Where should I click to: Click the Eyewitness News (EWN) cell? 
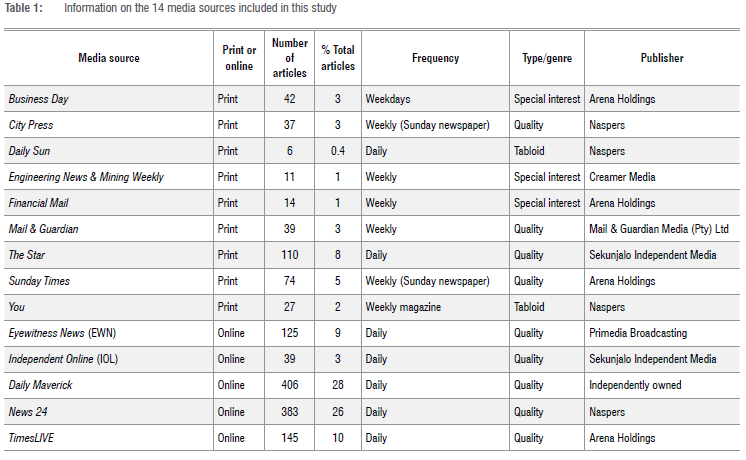coord(68,333)
